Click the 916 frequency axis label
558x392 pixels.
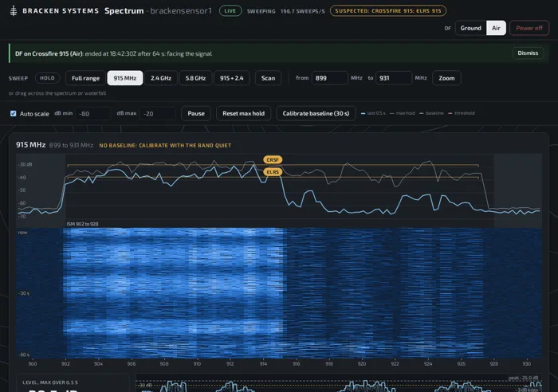tap(296, 364)
